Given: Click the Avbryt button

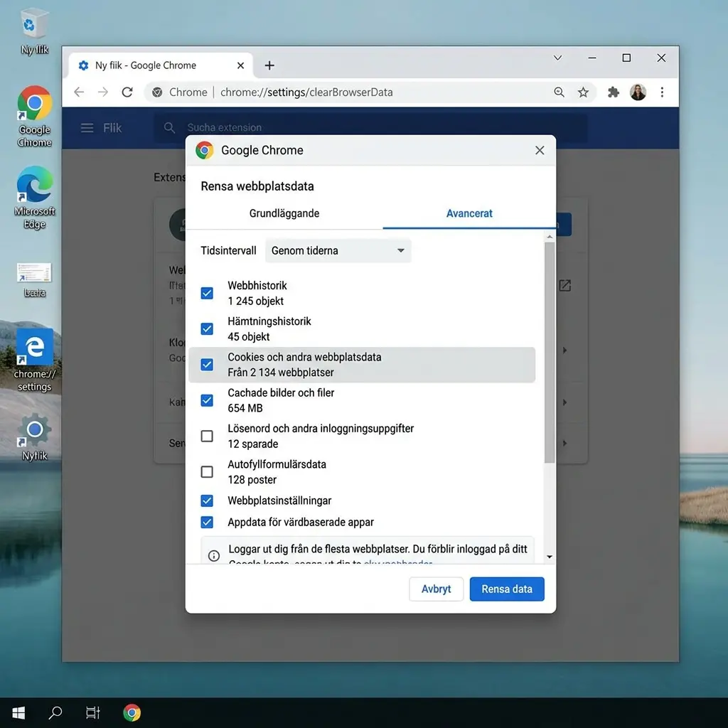Looking at the screenshot, I should point(436,589).
